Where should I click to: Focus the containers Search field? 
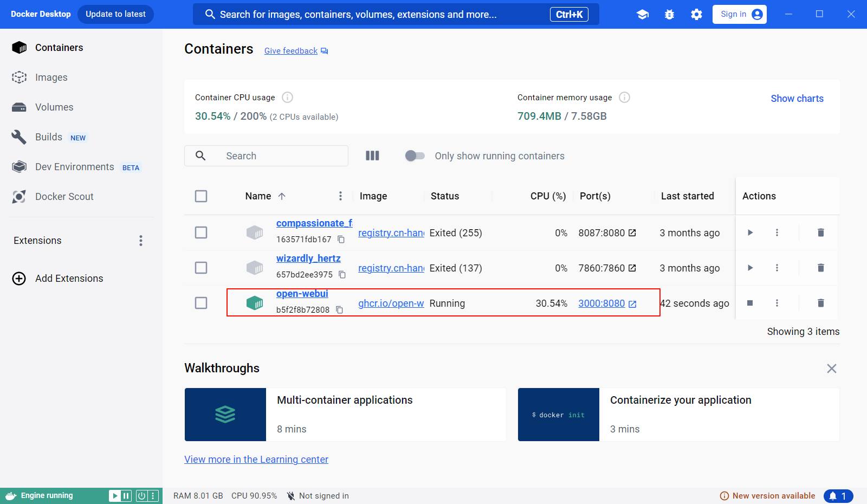[x=266, y=156]
